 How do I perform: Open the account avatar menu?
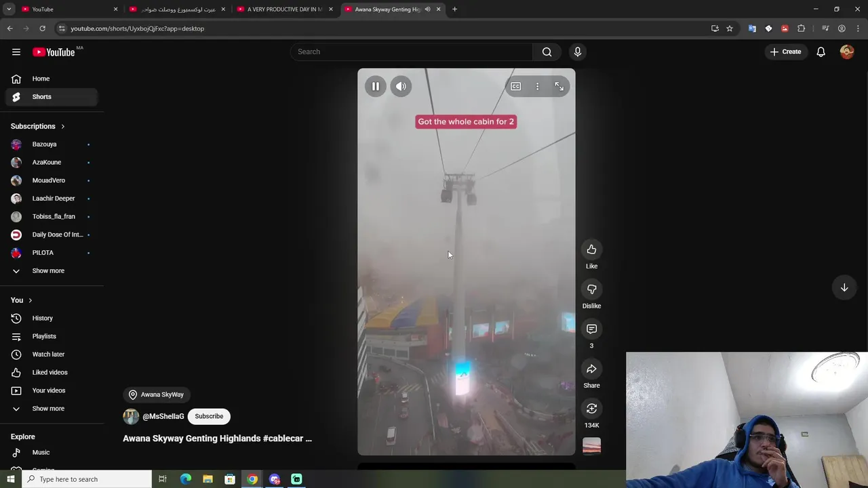(847, 52)
